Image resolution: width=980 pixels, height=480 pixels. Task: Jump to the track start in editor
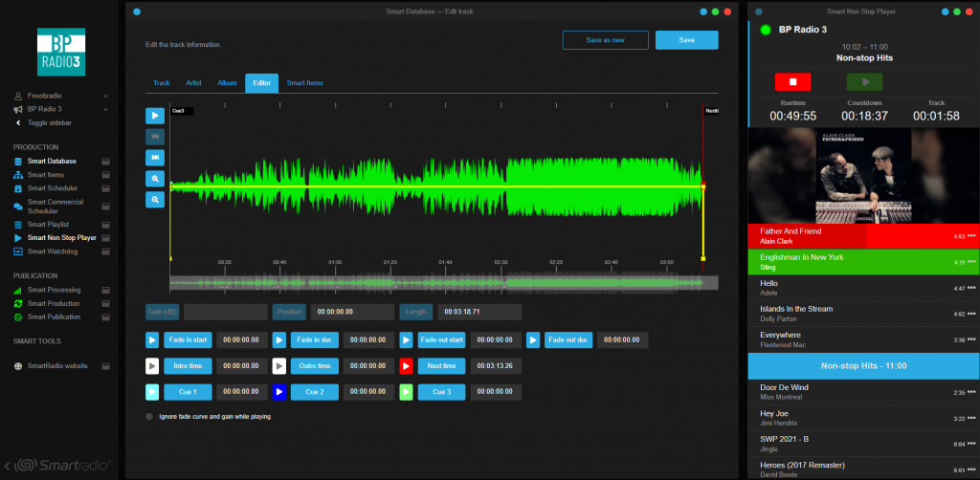click(154, 137)
